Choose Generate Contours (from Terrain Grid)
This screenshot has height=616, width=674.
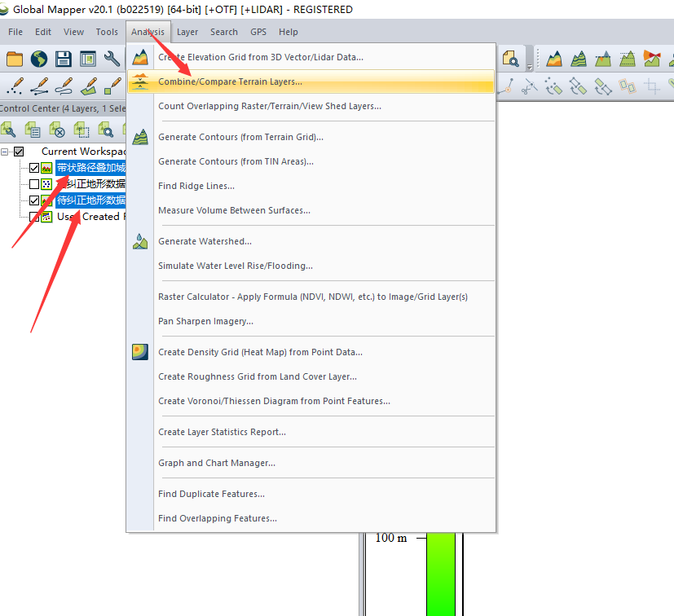(x=311, y=137)
